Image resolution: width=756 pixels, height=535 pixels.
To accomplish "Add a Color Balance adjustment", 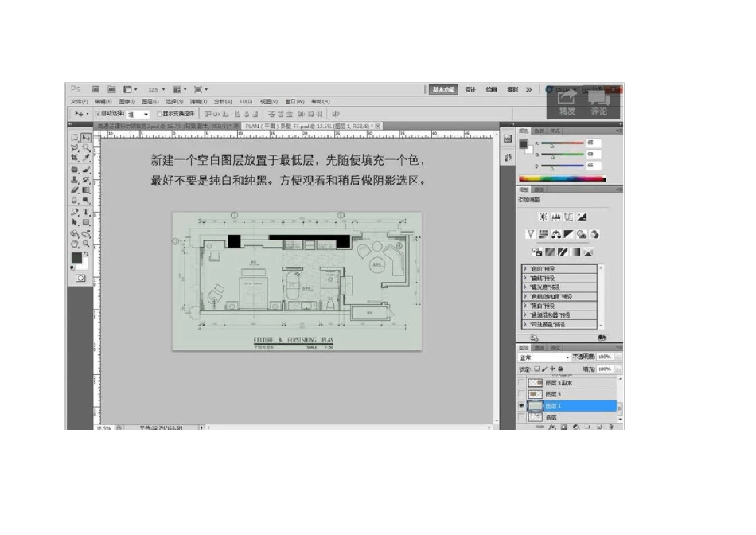I will [556, 234].
